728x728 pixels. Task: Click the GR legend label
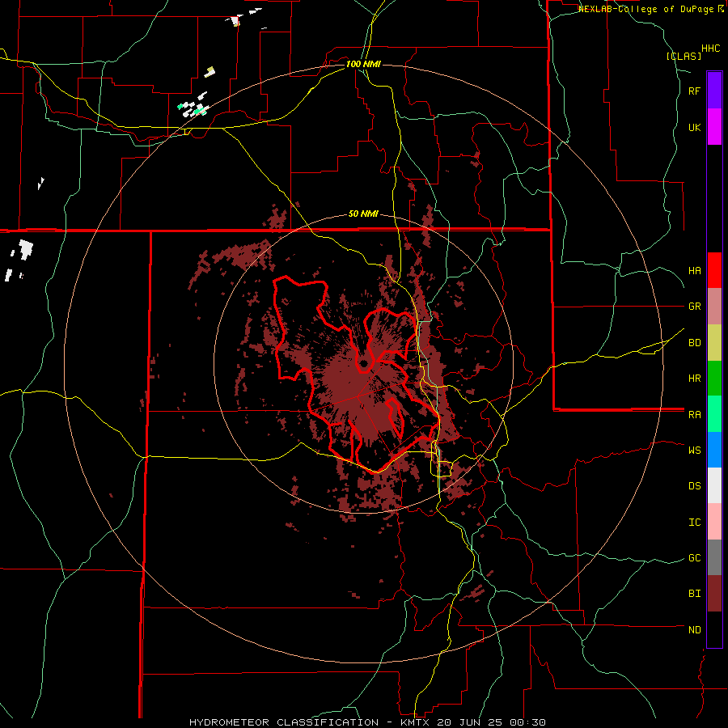695,307
